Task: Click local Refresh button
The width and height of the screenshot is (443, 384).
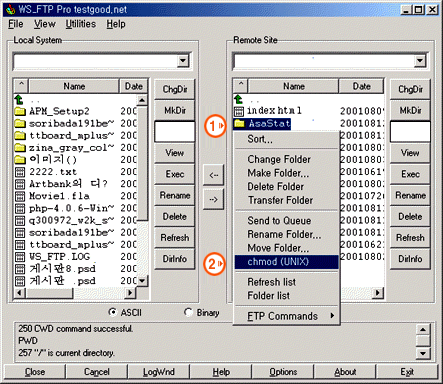Action: coord(175,238)
